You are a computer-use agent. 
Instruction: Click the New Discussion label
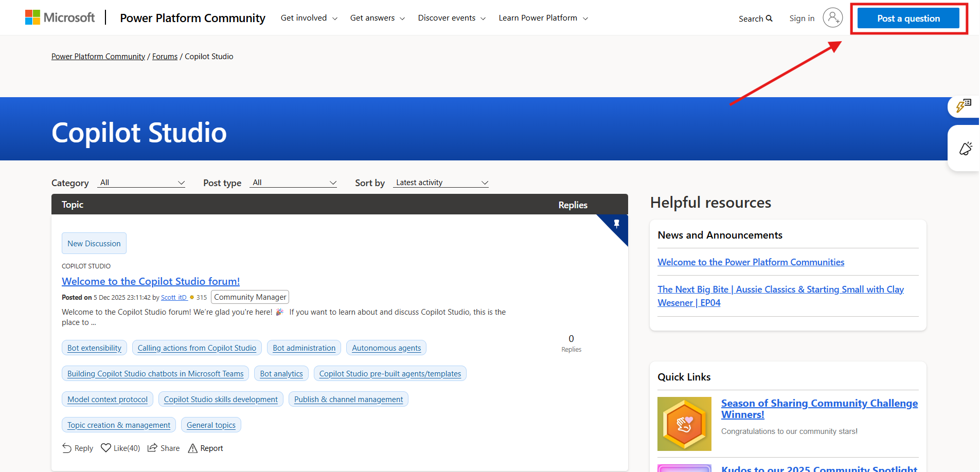(x=94, y=243)
